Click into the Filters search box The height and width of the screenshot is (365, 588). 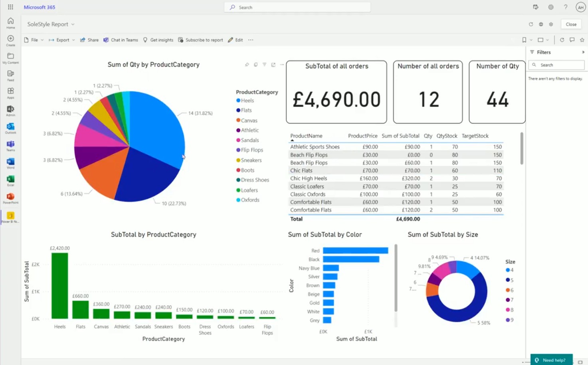pos(556,64)
